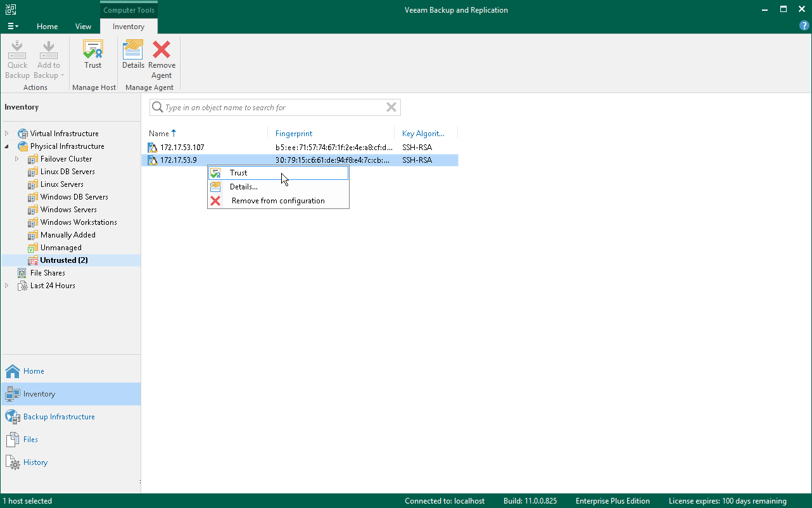Image resolution: width=812 pixels, height=508 pixels.
Task: Click the Virtual Infrastructure tree icon
Action: point(23,134)
